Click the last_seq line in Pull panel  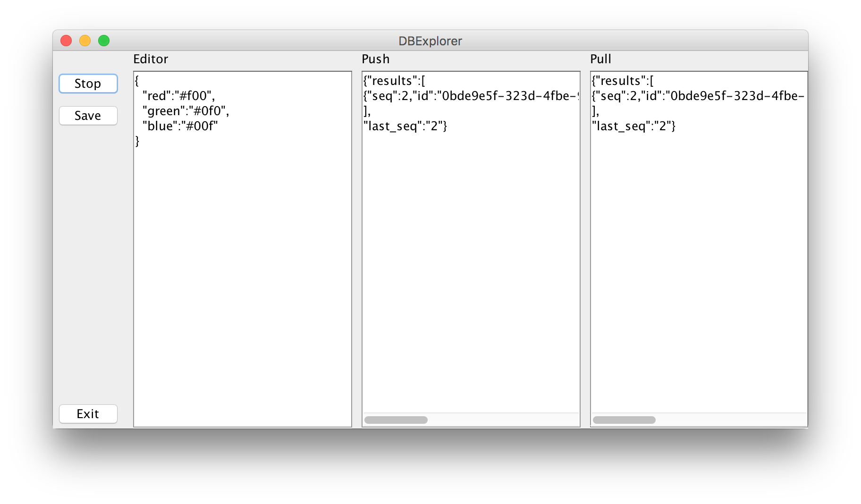click(x=633, y=126)
